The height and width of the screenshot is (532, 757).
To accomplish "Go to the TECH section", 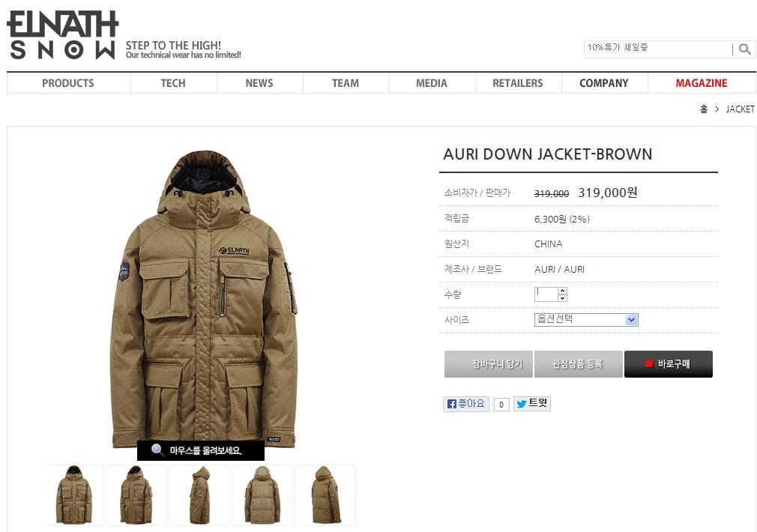I will click(173, 83).
